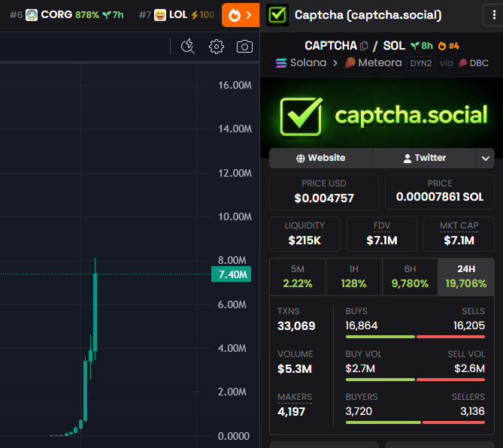503x448 pixels.
Task: Click the MAKERS 4,197 value
Action: pos(291,411)
